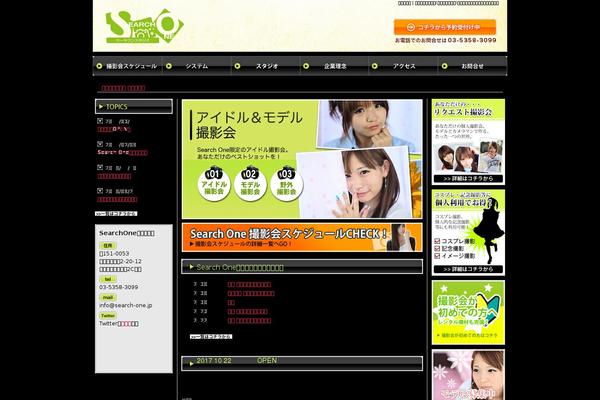Click the Search One logo
The image size is (600, 400).
145,26
